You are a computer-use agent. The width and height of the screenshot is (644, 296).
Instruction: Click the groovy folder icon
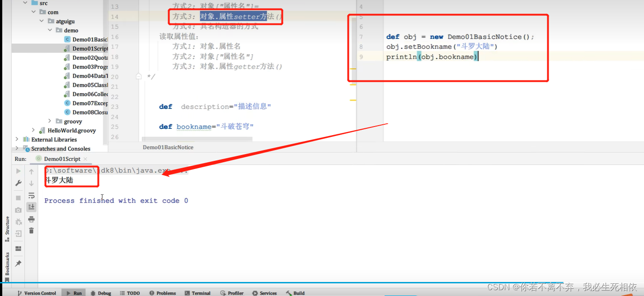click(x=59, y=121)
